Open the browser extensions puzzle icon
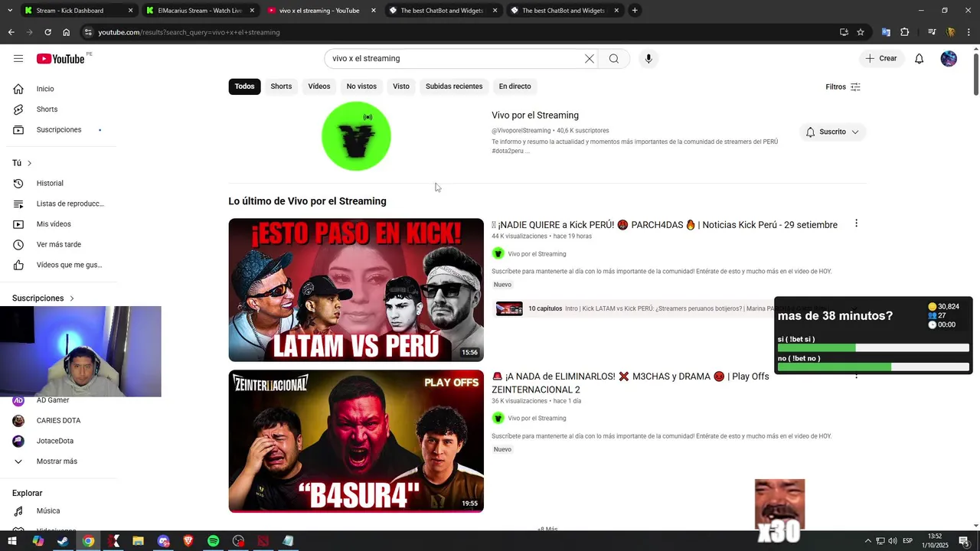The image size is (980, 551). [x=904, y=32]
